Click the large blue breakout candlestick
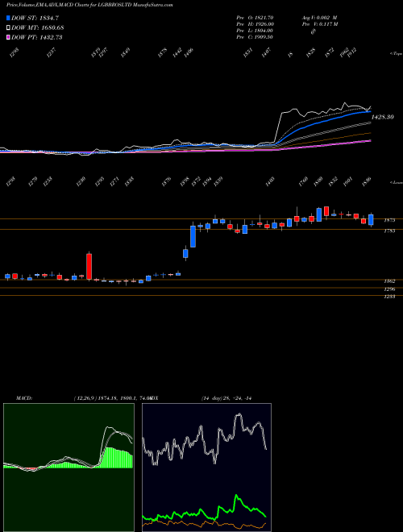403x532 pixels. [193, 236]
